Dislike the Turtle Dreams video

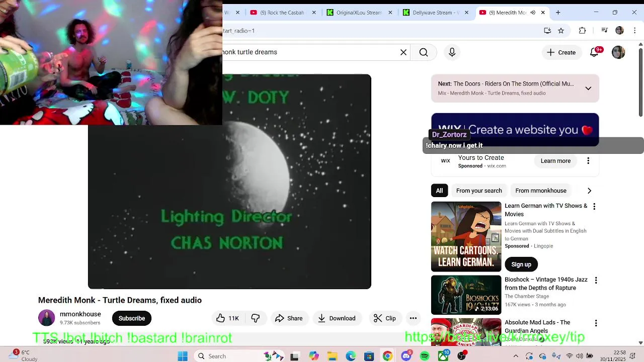click(x=256, y=318)
